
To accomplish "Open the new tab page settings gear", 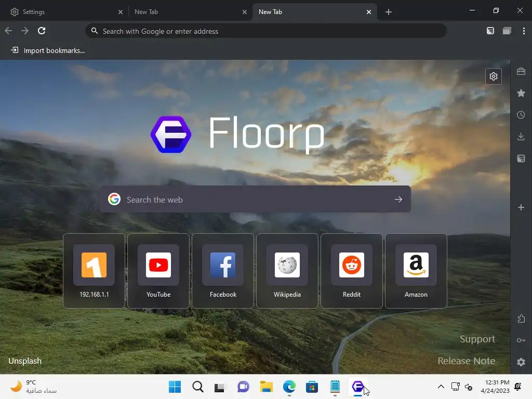I will 494,76.
